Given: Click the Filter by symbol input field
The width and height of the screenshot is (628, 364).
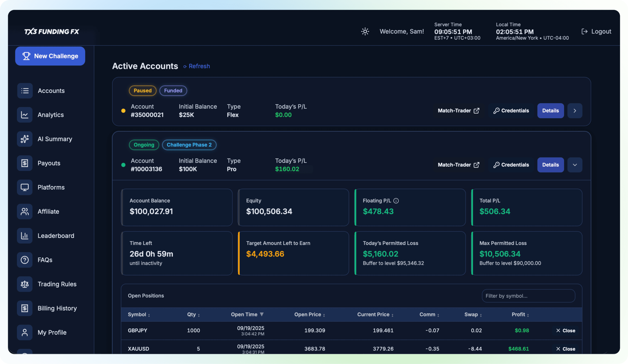Looking at the screenshot, I should pos(528,296).
